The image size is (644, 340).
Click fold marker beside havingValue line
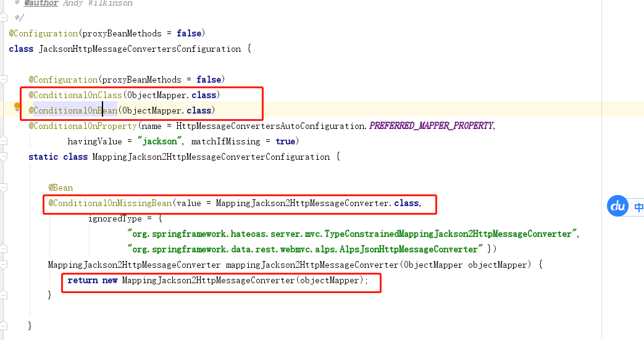(4, 141)
